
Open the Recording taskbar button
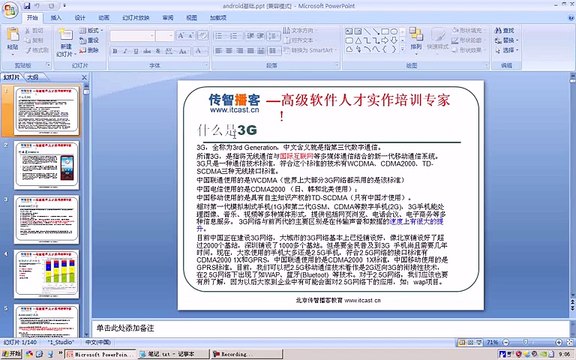(247, 354)
